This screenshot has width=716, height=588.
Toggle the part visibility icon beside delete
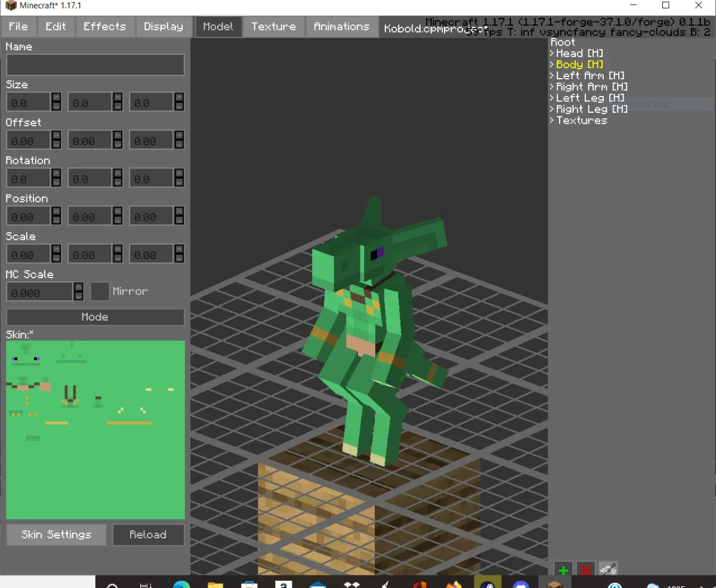pyautogui.click(x=608, y=569)
